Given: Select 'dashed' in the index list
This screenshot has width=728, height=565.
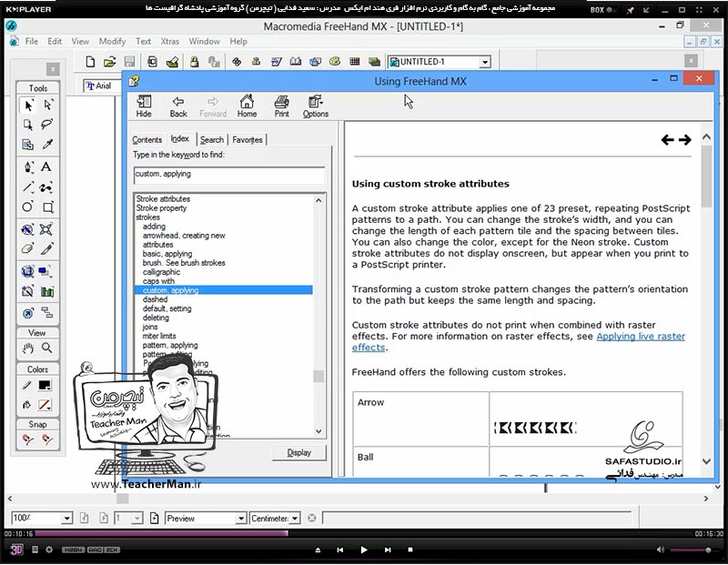Looking at the screenshot, I should (x=155, y=299).
